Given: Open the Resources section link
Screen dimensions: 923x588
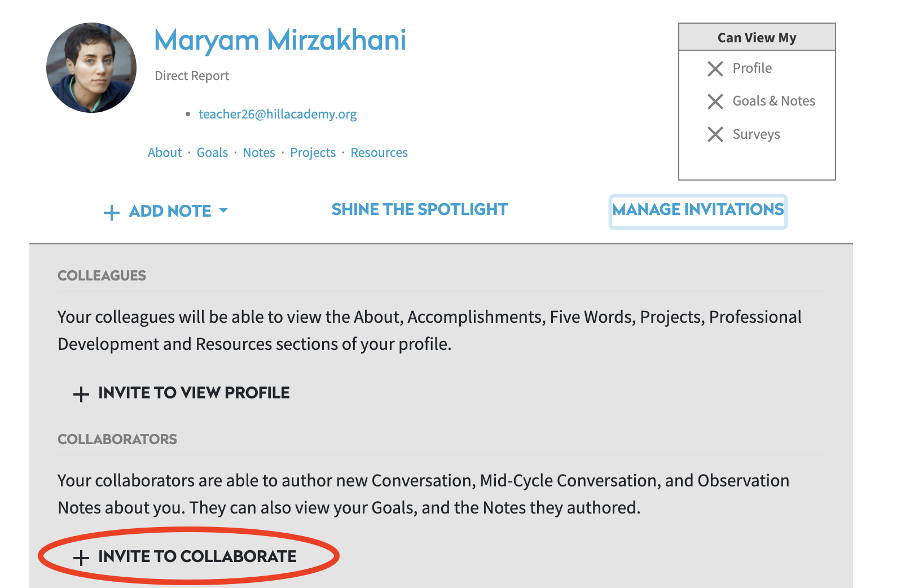Looking at the screenshot, I should pyautogui.click(x=379, y=152).
